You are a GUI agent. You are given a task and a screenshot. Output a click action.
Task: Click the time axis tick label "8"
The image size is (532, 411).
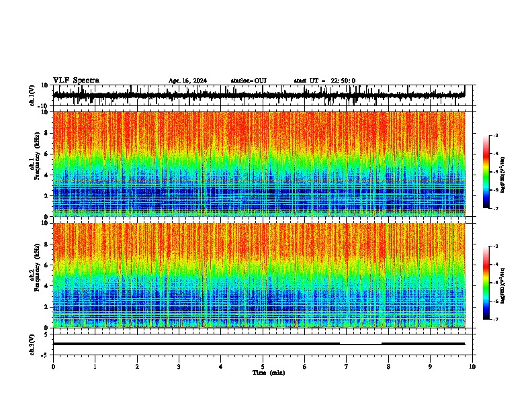coord(388,367)
